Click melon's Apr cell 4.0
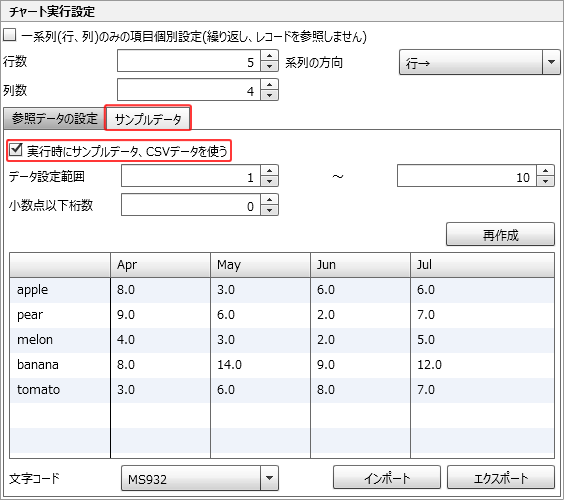 click(160, 340)
